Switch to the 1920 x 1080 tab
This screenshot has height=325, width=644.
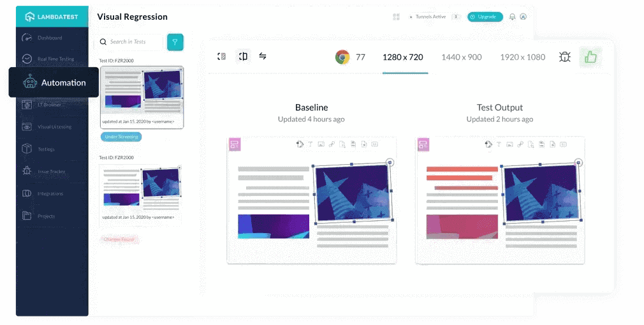523,57
